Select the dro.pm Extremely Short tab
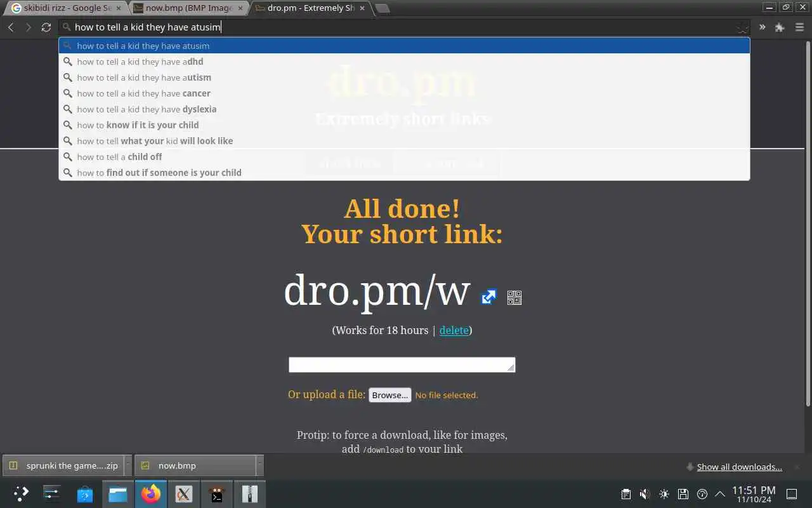 [310, 8]
